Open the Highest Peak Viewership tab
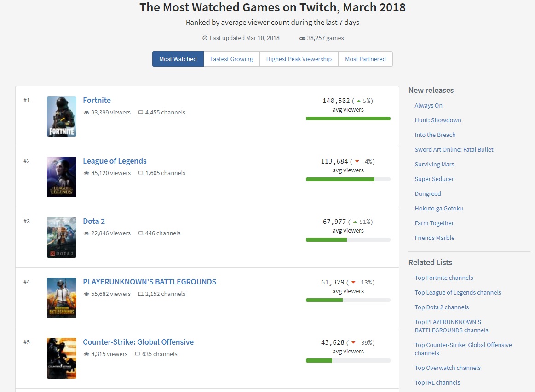 [x=299, y=59]
